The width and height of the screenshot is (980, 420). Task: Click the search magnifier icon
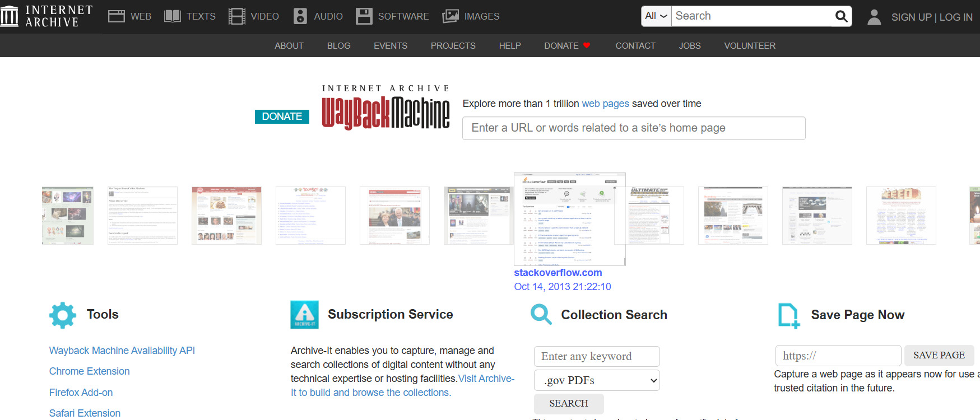(x=841, y=16)
